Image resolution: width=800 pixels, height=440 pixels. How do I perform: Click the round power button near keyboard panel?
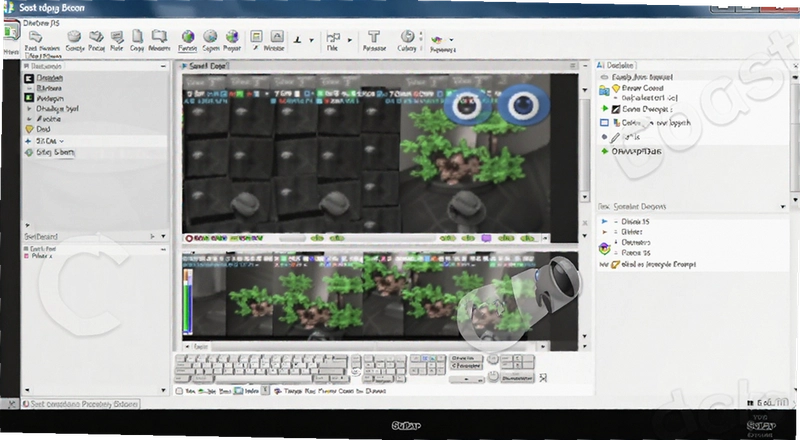(492, 377)
